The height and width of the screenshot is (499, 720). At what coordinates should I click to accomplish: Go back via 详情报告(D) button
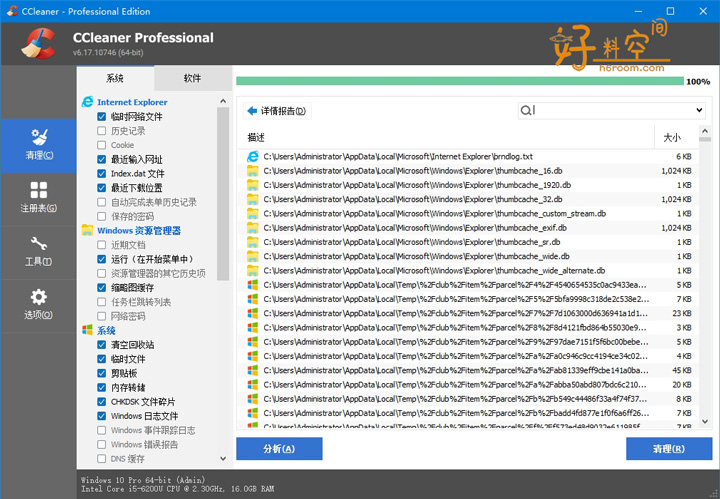point(277,111)
